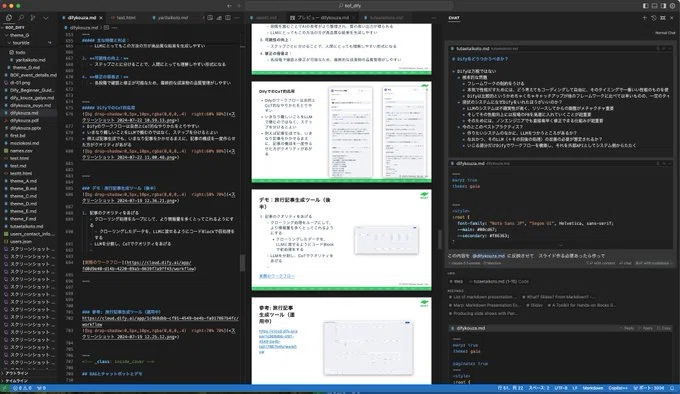
Task: Send with codebase button in chat
Action: [652, 263]
